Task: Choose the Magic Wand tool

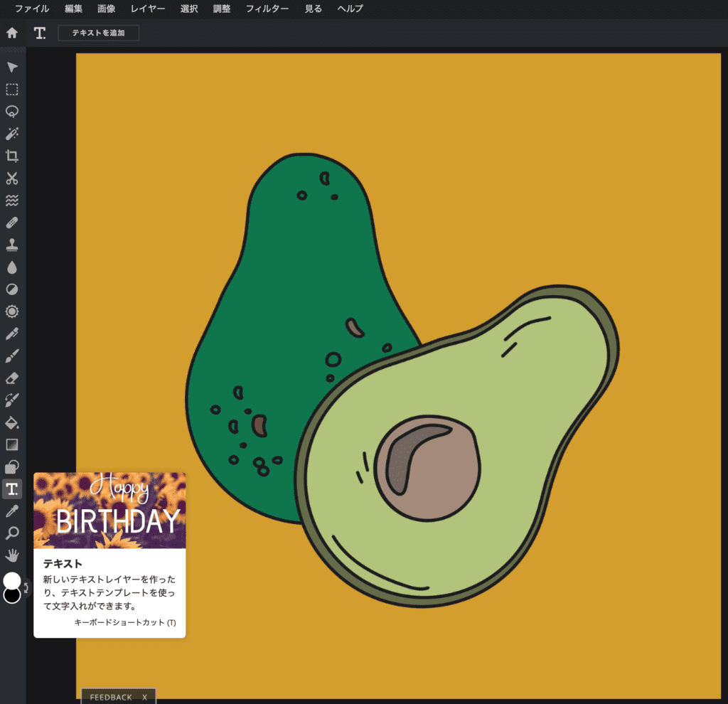Action: coord(12,134)
